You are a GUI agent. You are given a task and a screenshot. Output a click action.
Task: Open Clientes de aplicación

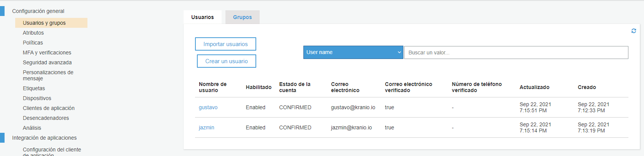[49, 108]
